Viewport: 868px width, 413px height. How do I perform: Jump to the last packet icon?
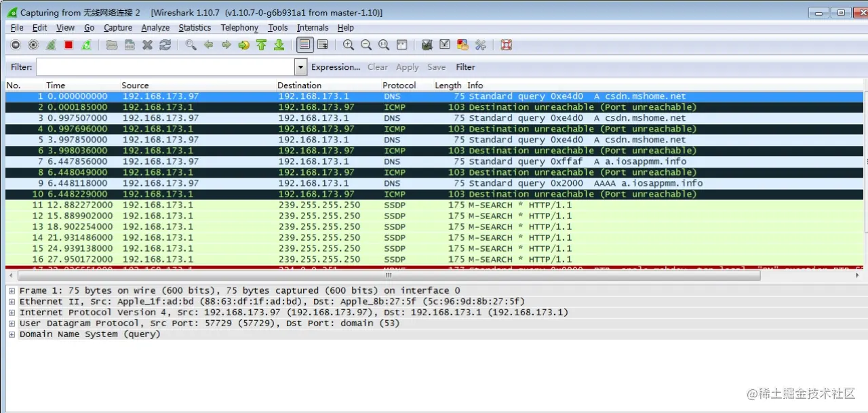click(x=279, y=45)
